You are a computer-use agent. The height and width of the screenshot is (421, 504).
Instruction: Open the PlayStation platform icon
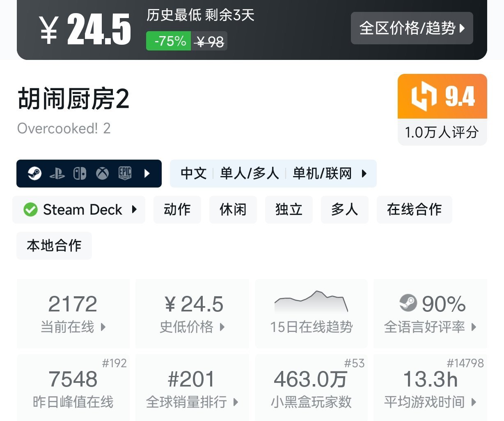click(x=57, y=174)
